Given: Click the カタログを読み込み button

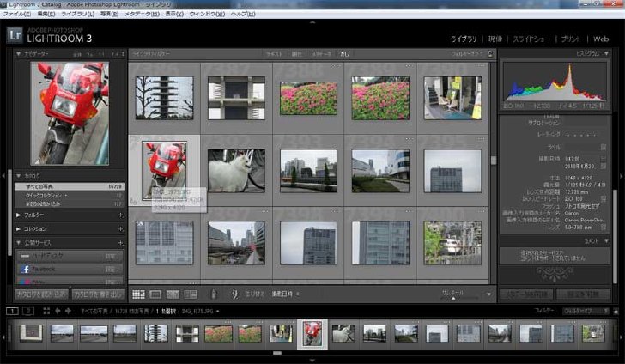Looking at the screenshot, I should coord(41,294).
